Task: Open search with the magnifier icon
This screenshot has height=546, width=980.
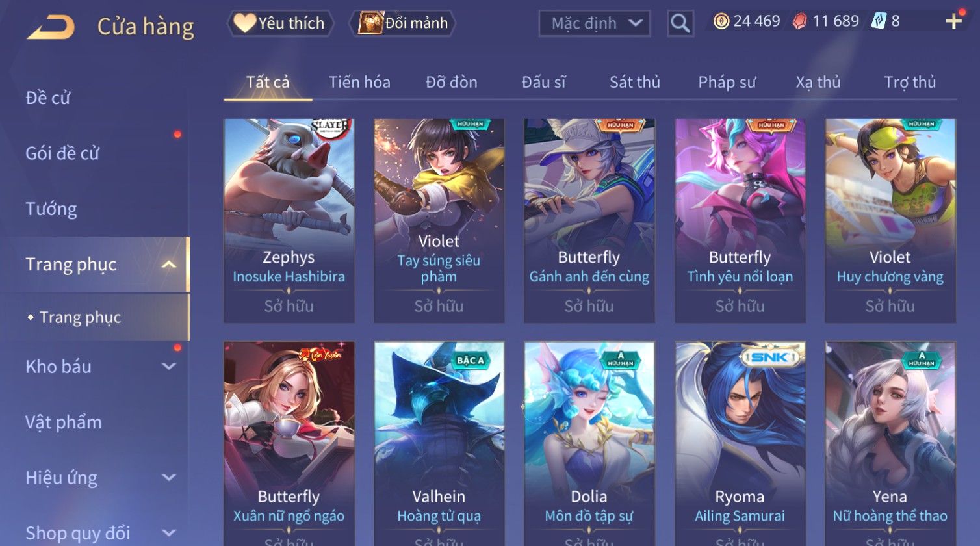Action: coord(680,23)
